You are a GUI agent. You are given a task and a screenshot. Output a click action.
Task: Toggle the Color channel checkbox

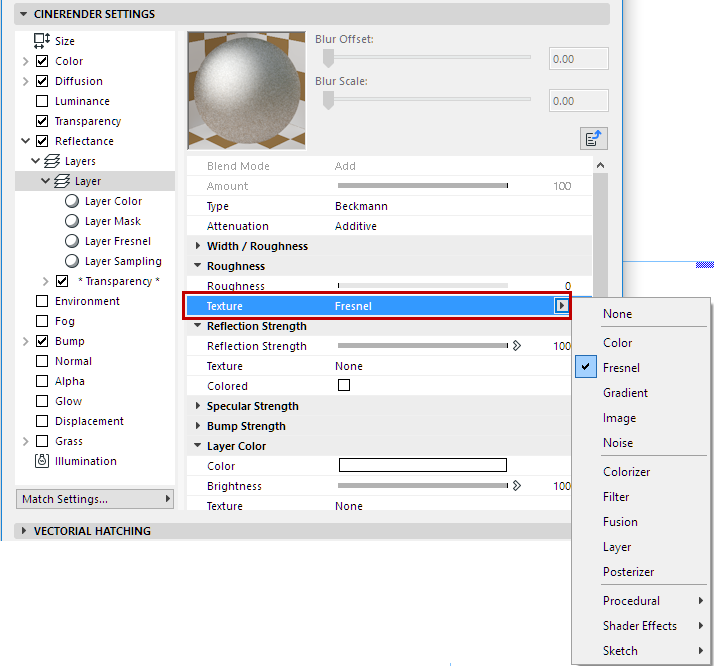click(x=42, y=61)
